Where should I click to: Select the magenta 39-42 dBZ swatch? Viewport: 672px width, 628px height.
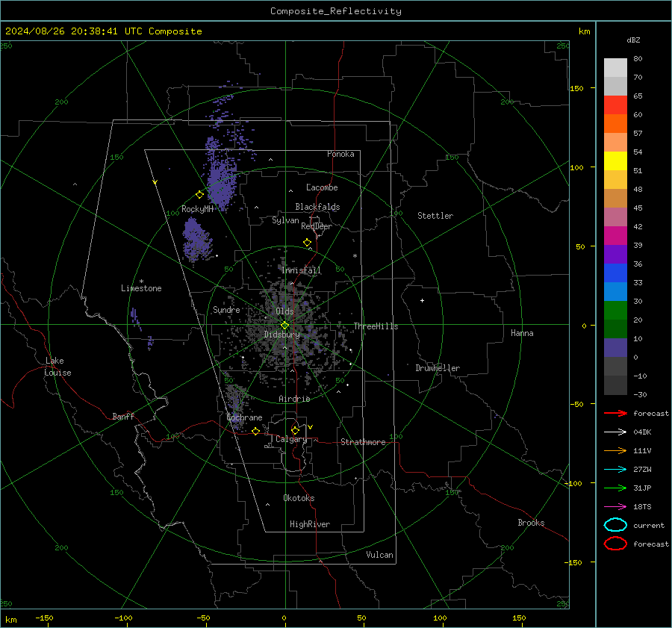(x=615, y=236)
